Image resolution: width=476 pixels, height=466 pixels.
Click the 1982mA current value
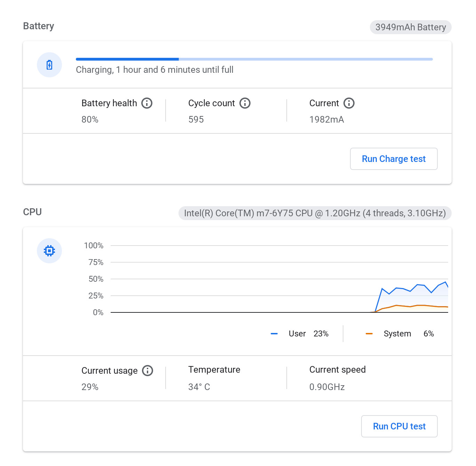click(x=326, y=119)
